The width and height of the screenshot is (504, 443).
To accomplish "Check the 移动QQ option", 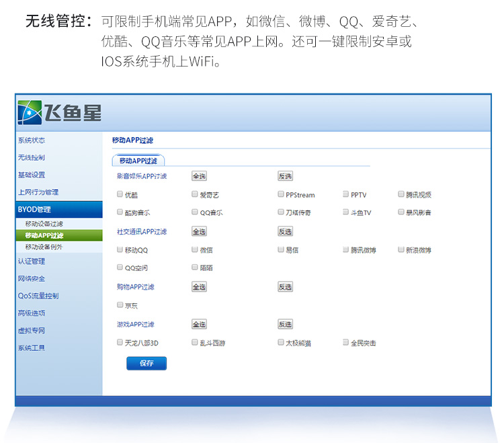I will click(120, 249).
